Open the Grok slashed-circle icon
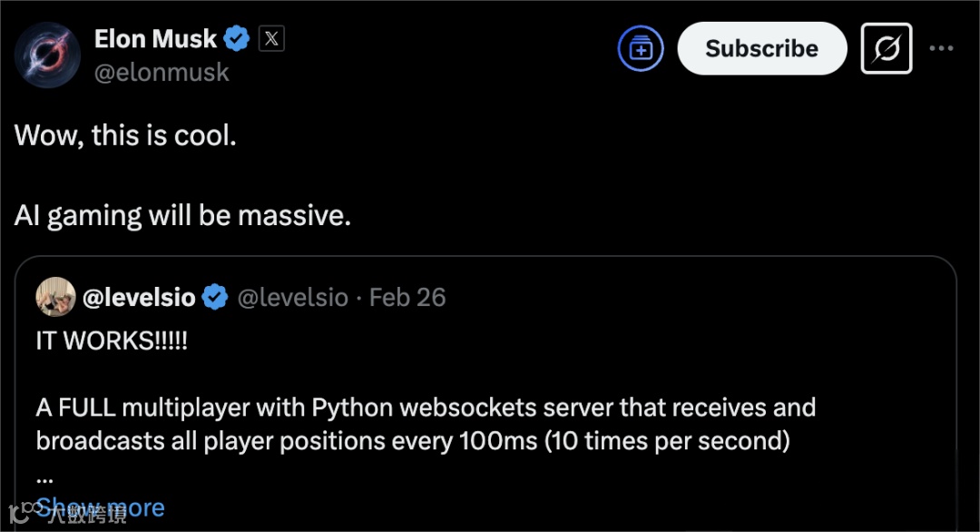This screenshot has width=980, height=532. click(x=886, y=49)
